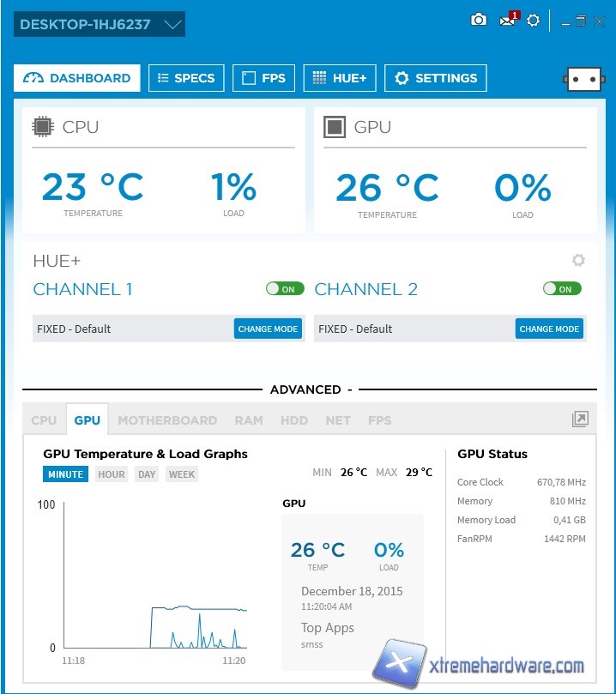
Task: Toggle Channel 2 on/off switch
Action: (562, 289)
